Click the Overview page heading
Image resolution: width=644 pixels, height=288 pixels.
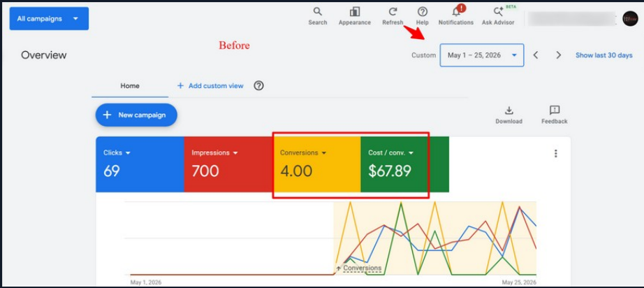click(43, 55)
